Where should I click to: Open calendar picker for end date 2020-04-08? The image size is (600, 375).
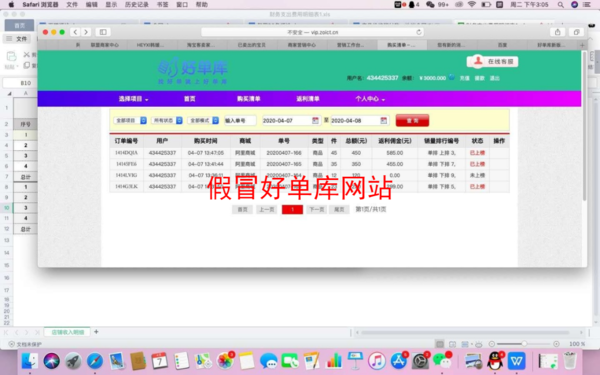(x=383, y=121)
